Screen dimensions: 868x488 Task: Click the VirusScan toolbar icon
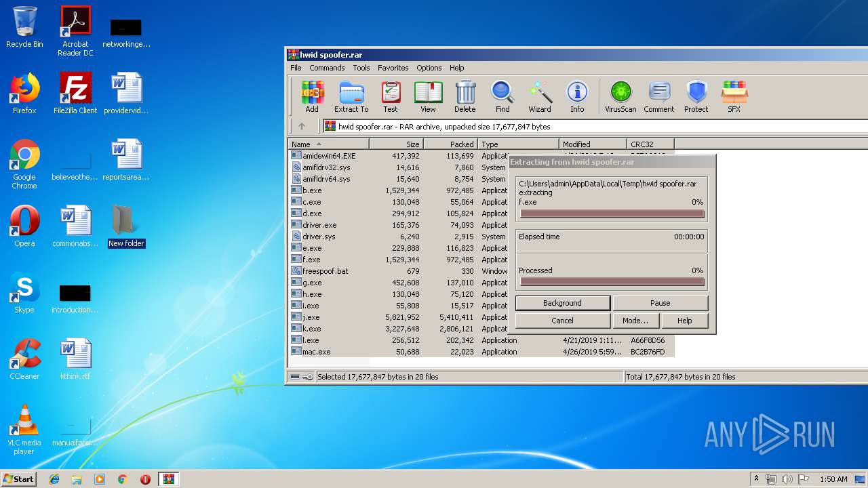tap(620, 96)
